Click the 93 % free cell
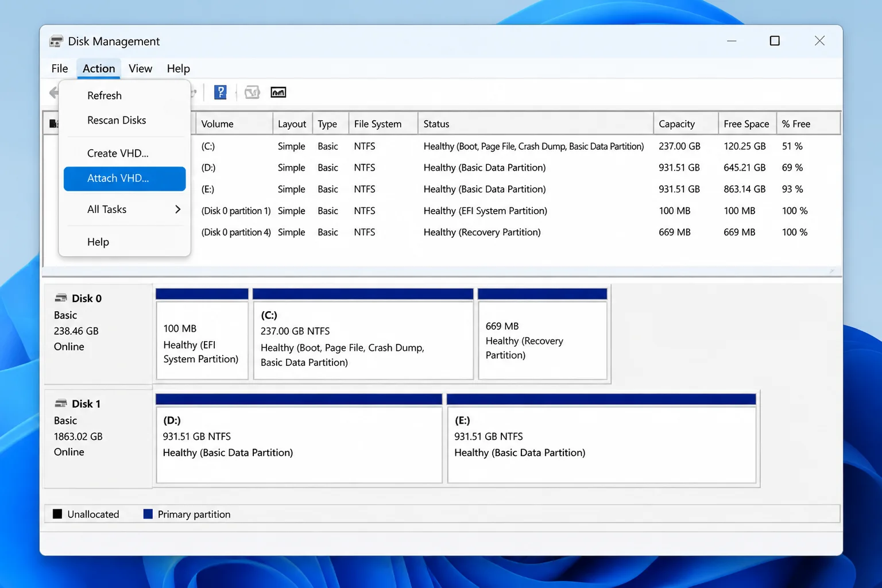Image resolution: width=882 pixels, height=588 pixels. [792, 189]
